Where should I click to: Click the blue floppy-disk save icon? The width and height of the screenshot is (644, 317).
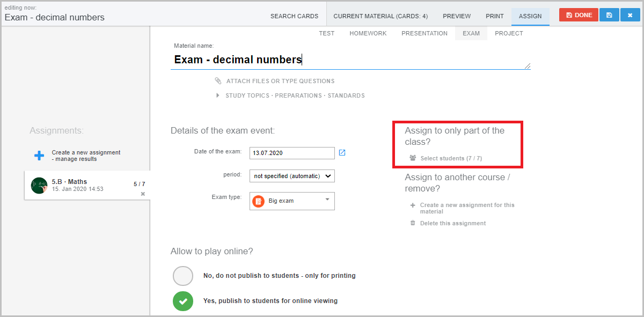pos(609,15)
